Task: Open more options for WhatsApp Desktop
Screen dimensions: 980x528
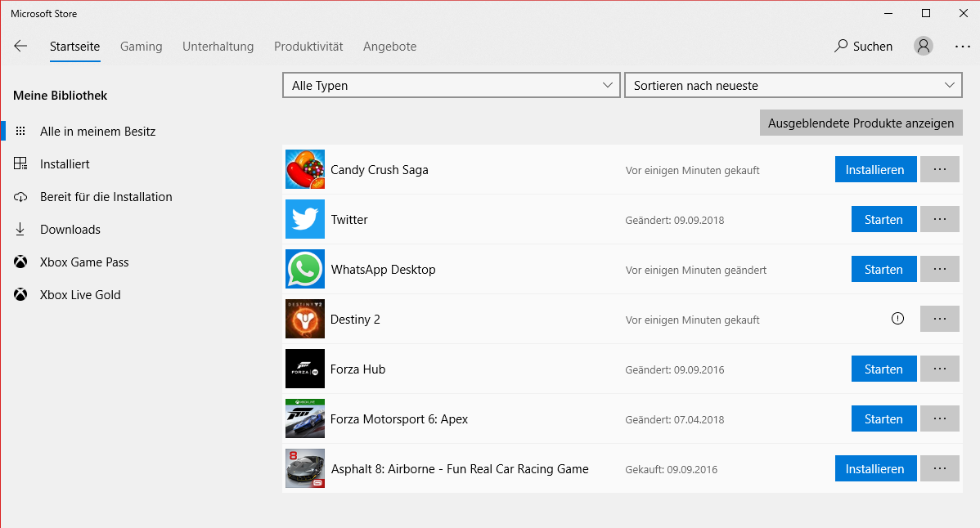Action: click(x=940, y=269)
